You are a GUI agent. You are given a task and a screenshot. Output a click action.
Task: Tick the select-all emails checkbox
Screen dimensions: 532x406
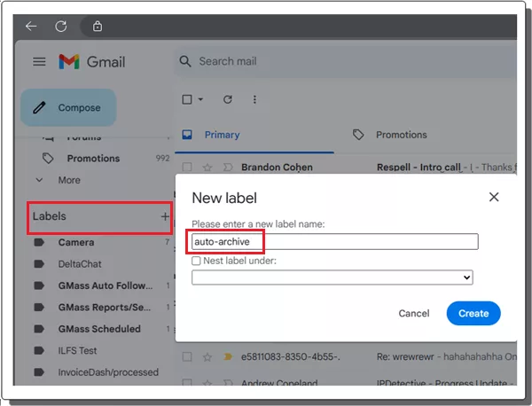coord(186,99)
